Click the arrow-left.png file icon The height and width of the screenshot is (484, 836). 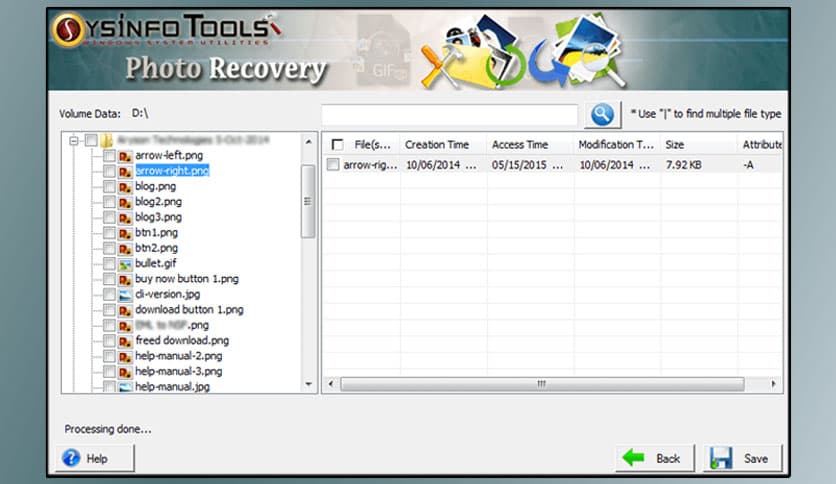click(125, 156)
